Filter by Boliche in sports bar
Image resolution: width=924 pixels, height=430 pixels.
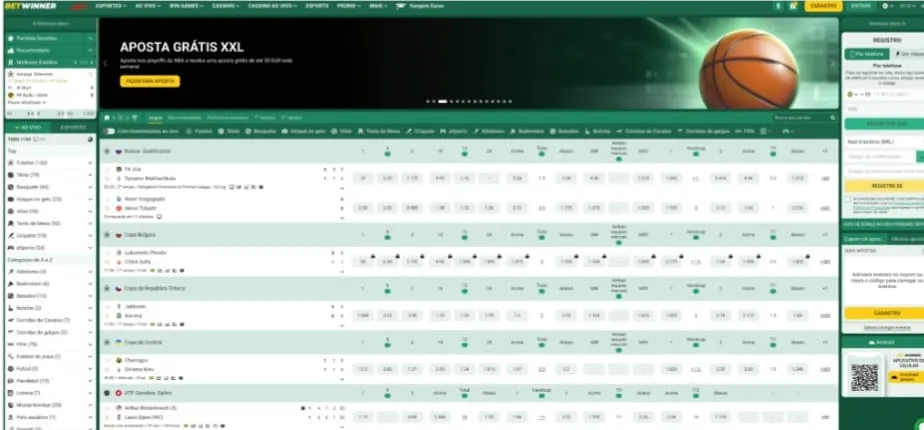coord(598,131)
